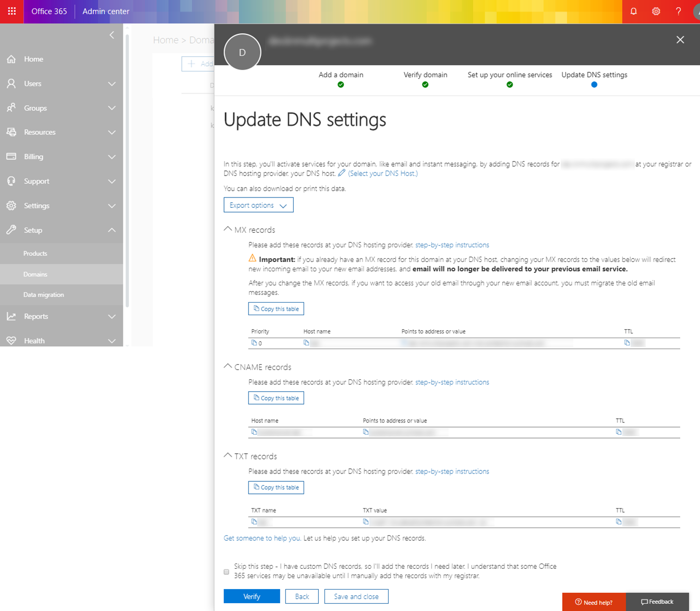Screen dimensions: 700x611
Task: Click the Verify button
Action: (252, 596)
